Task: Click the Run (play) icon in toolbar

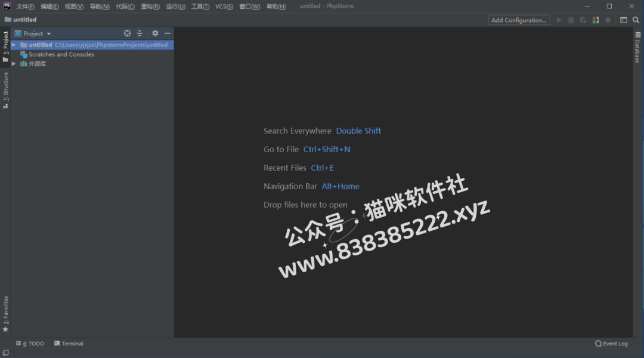Action: pos(559,20)
